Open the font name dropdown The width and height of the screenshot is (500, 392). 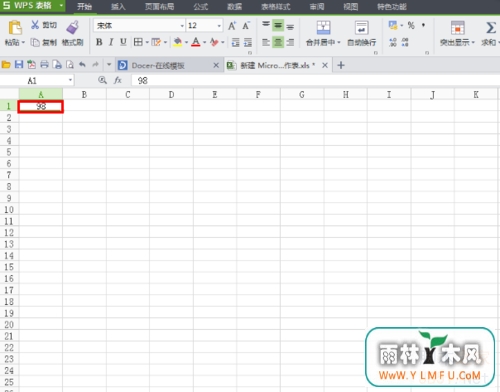click(182, 26)
